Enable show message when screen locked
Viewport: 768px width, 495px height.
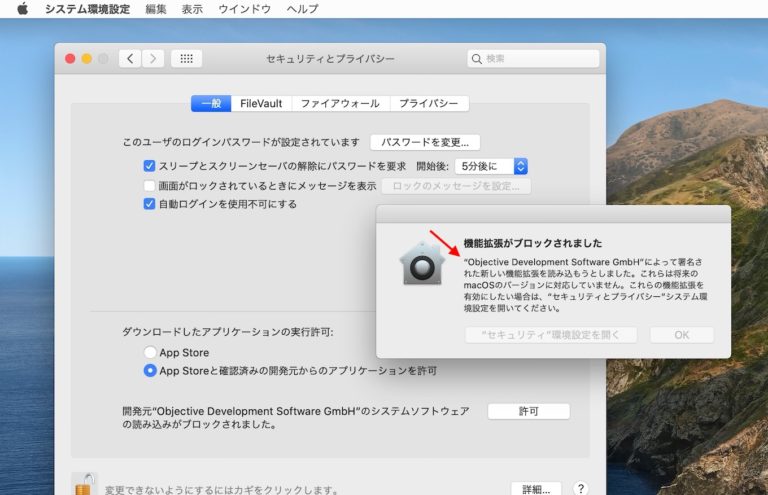[149, 185]
